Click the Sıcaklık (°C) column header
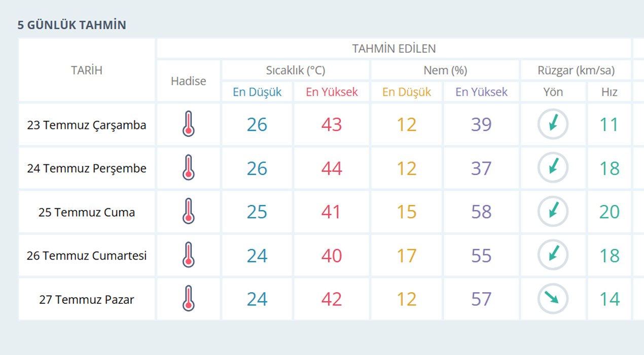This screenshot has height=355, width=644. click(x=296, y=70)
